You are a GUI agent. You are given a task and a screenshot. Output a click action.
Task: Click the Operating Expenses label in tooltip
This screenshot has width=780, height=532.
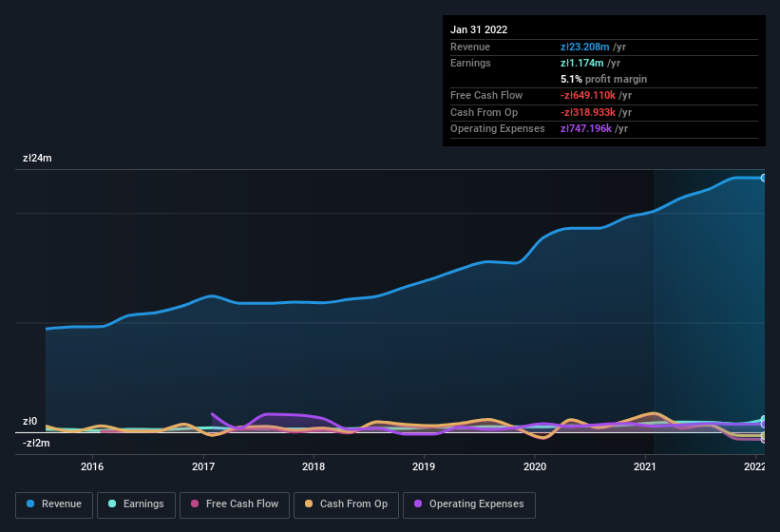click(x=498, y=129)
